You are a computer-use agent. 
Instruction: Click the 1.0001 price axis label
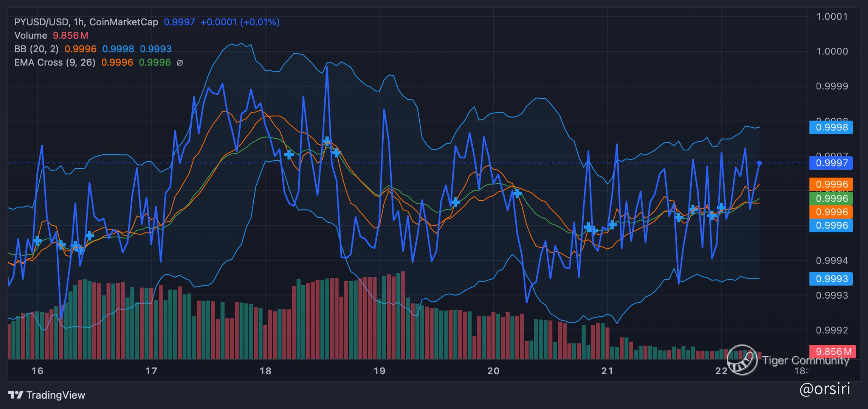coord(832,17)
